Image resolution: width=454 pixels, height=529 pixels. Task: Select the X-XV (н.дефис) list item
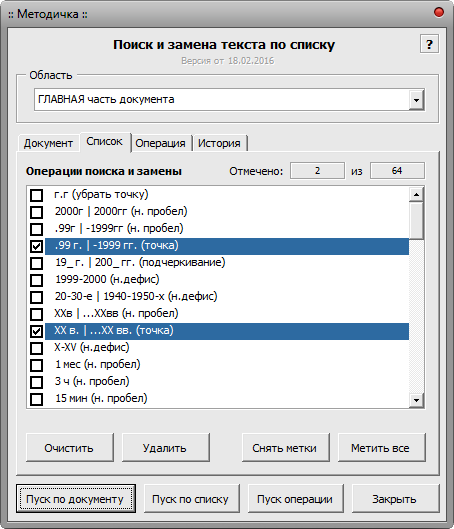(227, 347)
